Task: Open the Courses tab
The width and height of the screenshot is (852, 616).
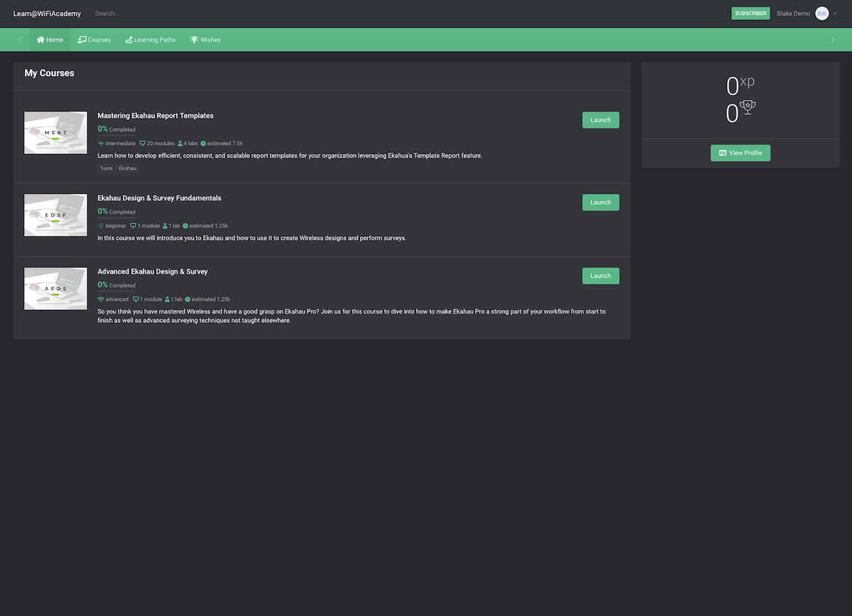Action: 94,40
